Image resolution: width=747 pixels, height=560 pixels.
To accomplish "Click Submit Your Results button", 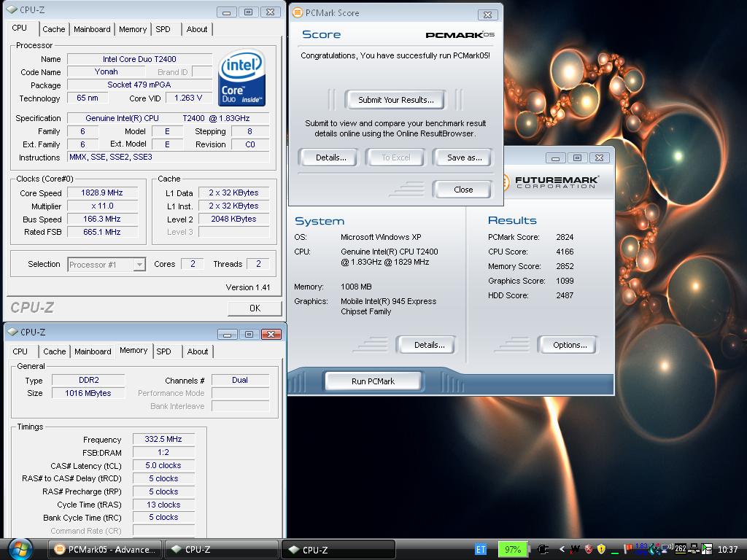I will pyautogui.click(x=396, y=100).
